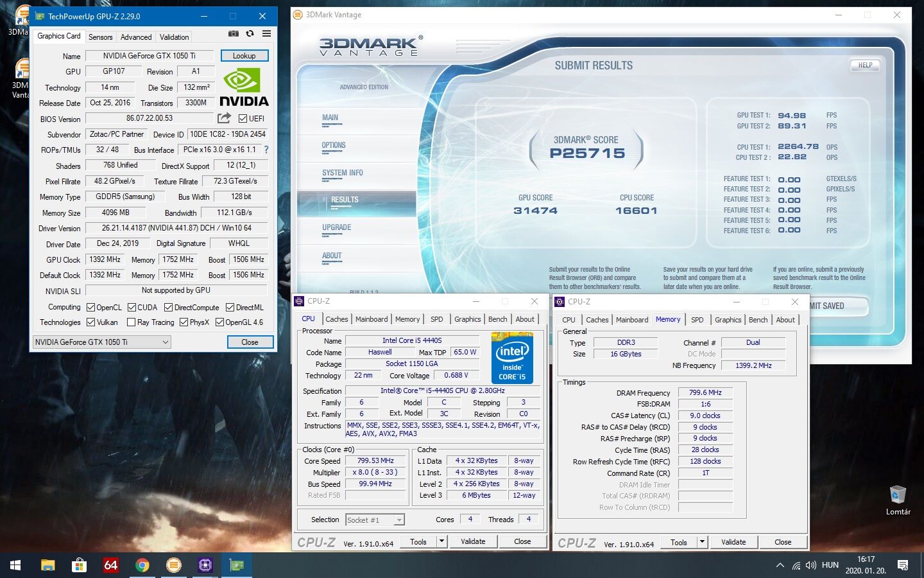Open the GPU selection dropdown in GPU-Z
The image size is (924, 578).
[x=102, y=342]
